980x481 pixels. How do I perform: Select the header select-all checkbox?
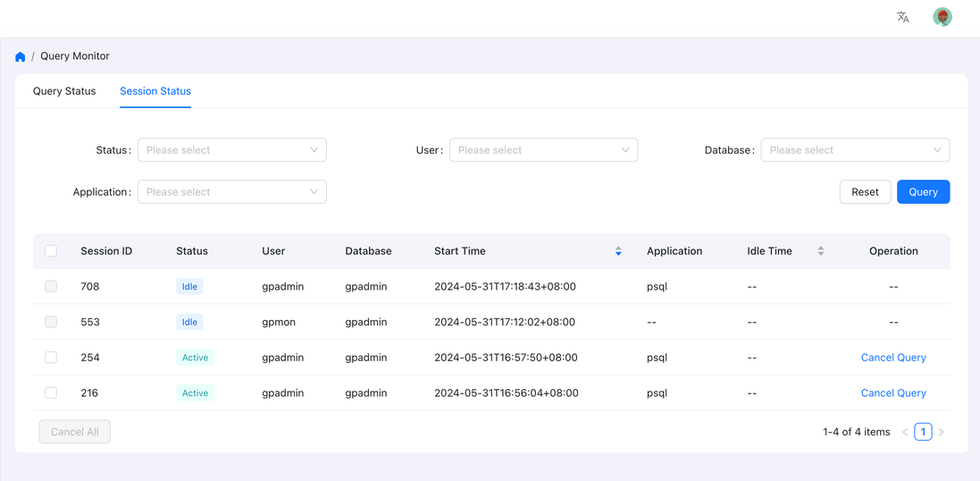51,251
